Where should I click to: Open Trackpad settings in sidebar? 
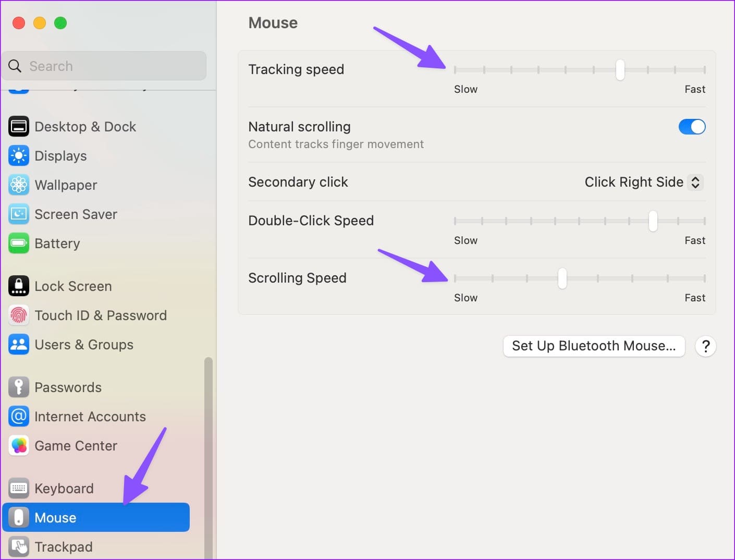(63, 547)
